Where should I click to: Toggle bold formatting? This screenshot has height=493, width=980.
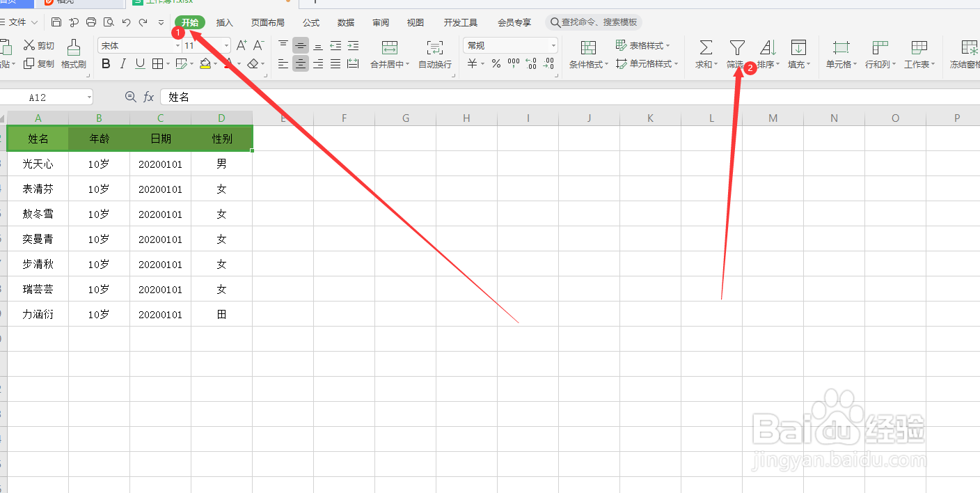106,63
